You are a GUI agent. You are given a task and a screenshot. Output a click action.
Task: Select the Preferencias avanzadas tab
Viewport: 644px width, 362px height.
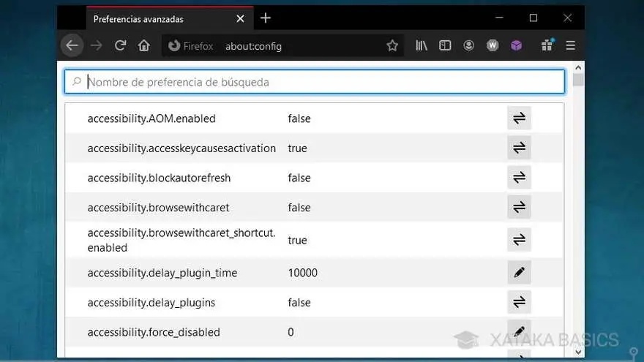[x=170, y=18]
